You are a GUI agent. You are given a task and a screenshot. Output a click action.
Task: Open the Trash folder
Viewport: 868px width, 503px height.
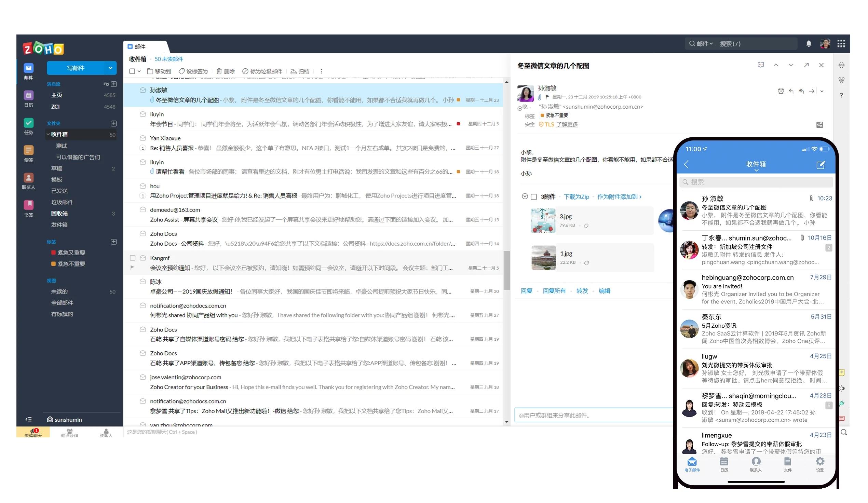pyautogui.click(x=59, y=214)
